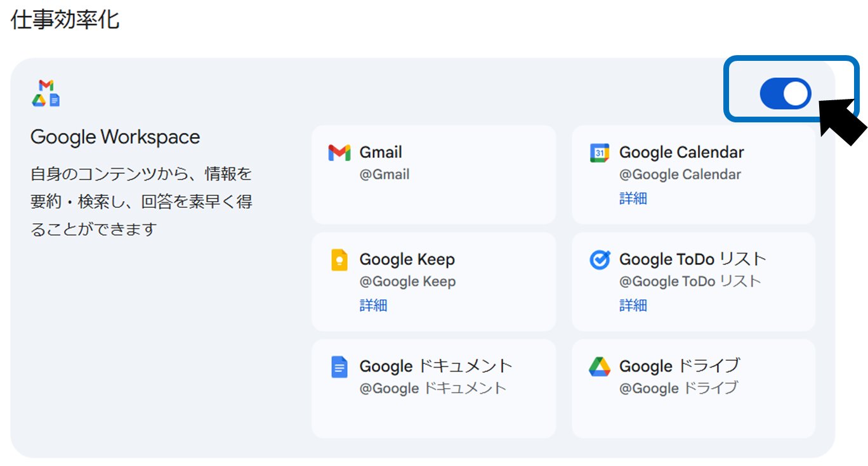Select the Gmail card title
The height and width of the screenshot is (466, 868).
tap(381, 152)
